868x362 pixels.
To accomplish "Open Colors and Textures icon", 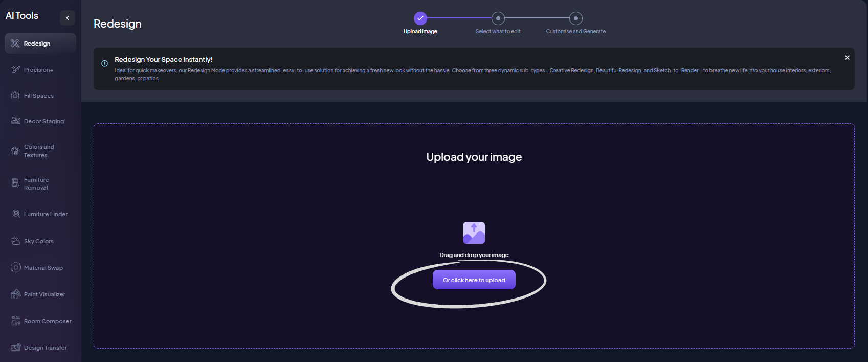I will tap(15, 151).
